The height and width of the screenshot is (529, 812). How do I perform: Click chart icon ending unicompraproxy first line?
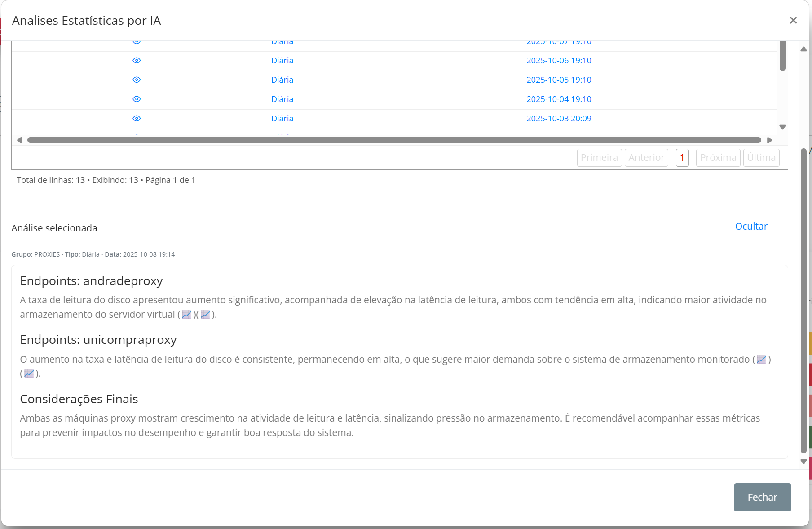tap(761, 360)
